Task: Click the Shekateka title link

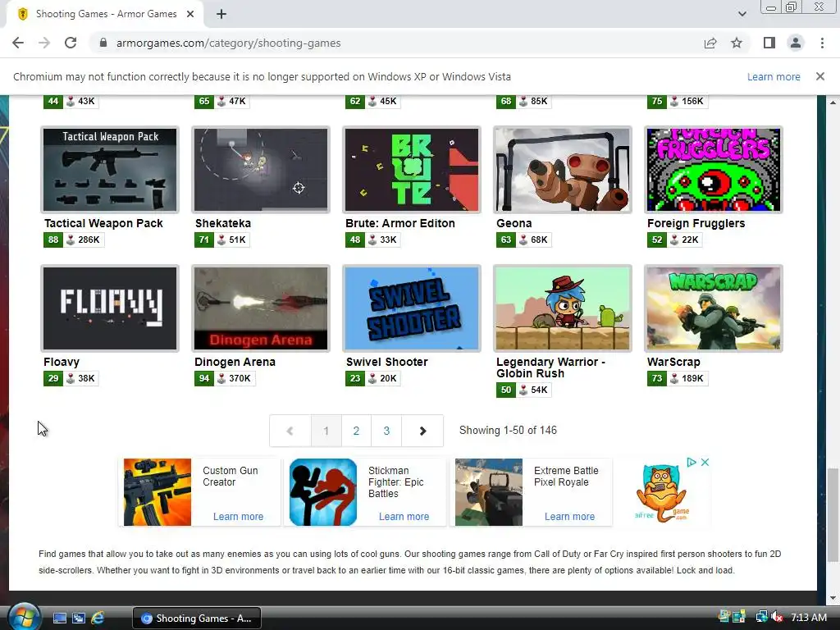Action: (x=223, y=223)
